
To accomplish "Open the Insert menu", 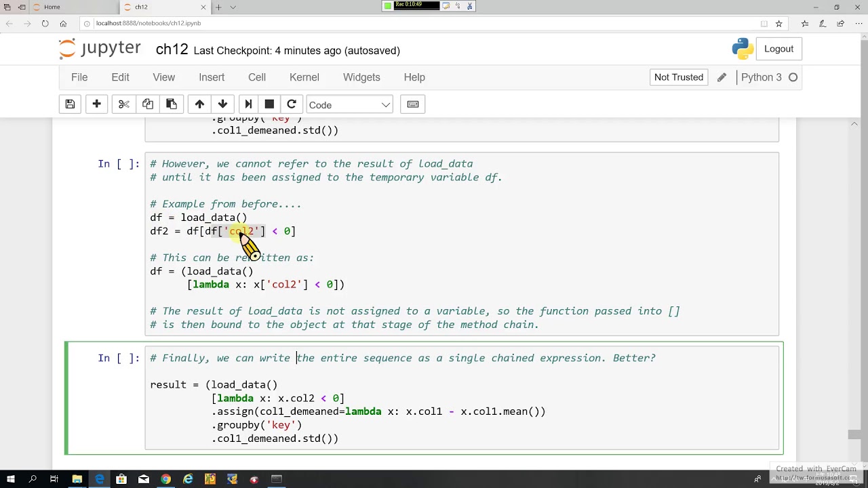I will [x=212, y=77].
